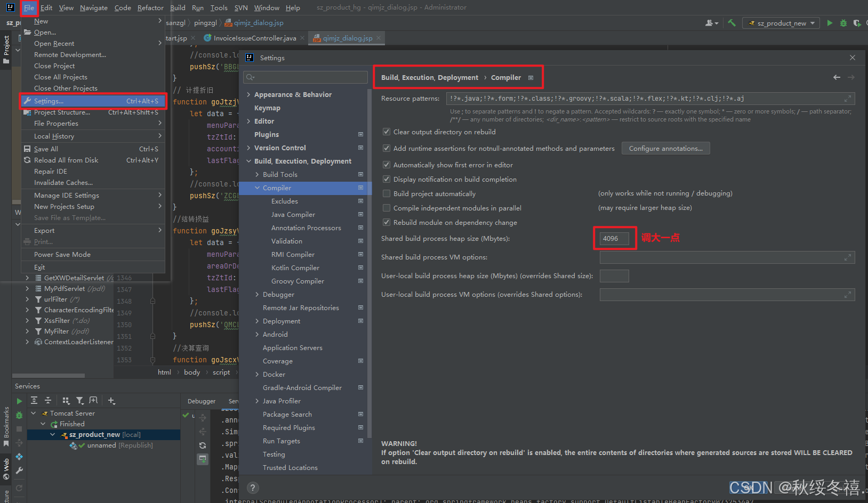Uncheck Clear output directory on rebuild
This screenshot has width=868, height=503.
click(x=386, y=132)
